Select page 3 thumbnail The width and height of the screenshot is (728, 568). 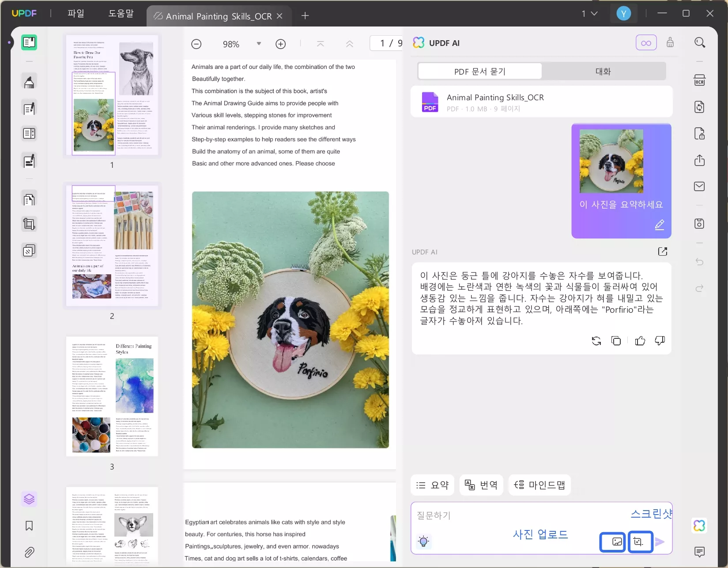click(x=112, y=396)
